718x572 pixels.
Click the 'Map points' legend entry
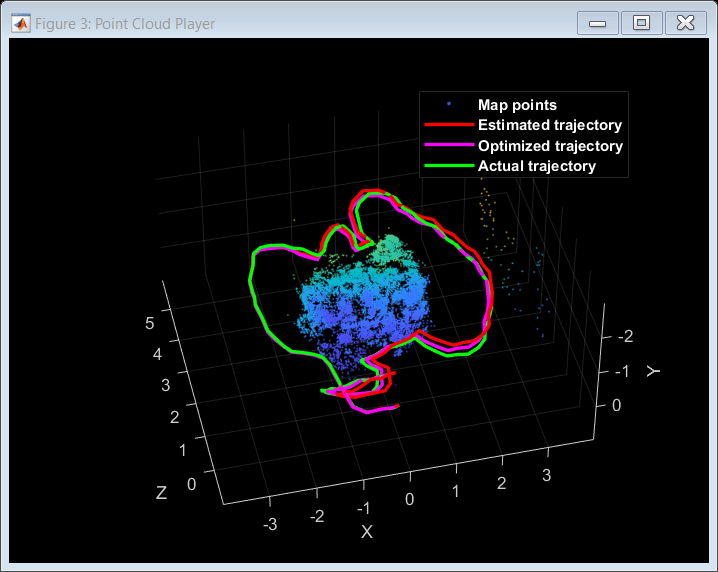(x=517, y=105)
